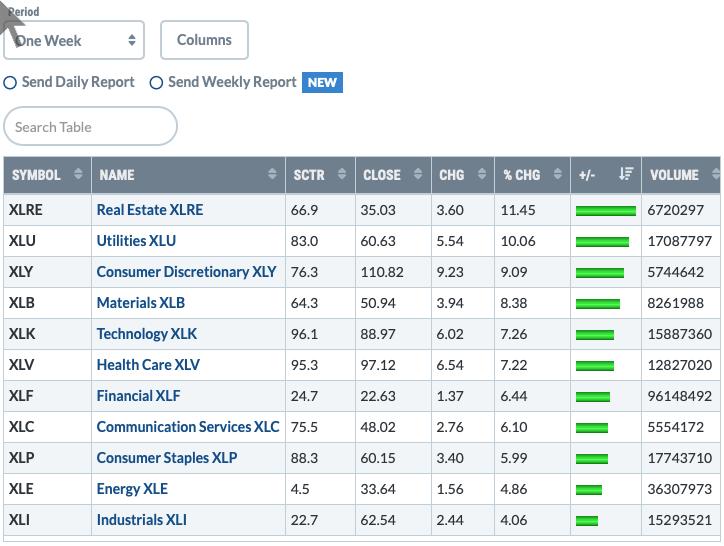
Task: Sort table by SYMBOL column arrows
Action: coord(78,174)
